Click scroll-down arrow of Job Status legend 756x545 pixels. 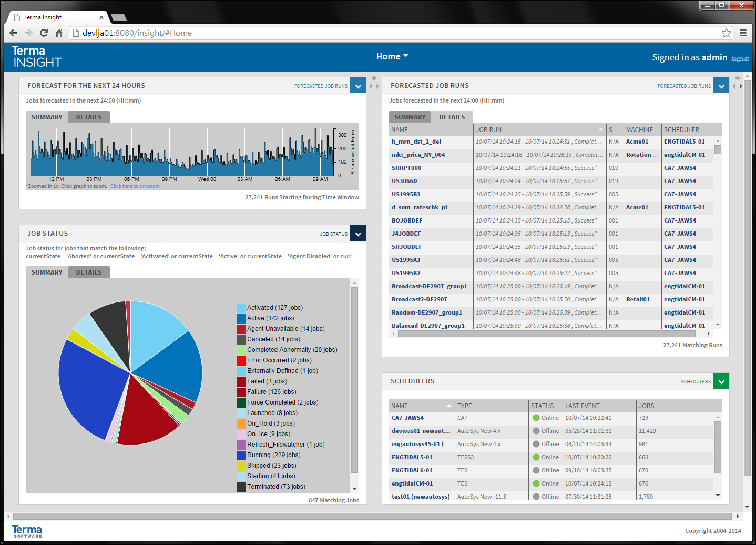point(354,489)
